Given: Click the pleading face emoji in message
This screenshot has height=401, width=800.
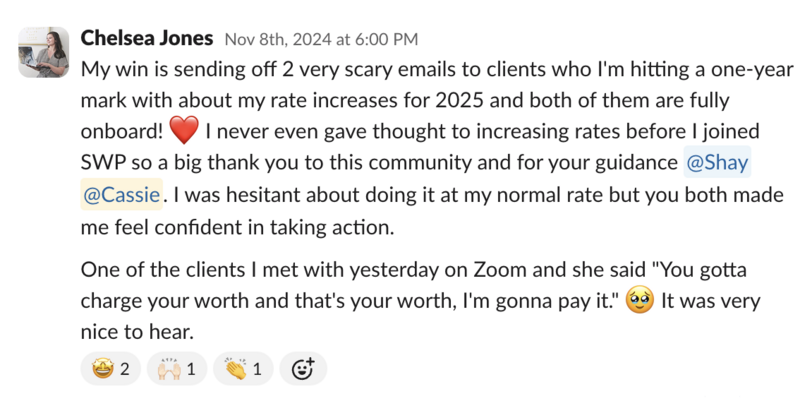Looking at the screenshot, I should tap(639, 300).
